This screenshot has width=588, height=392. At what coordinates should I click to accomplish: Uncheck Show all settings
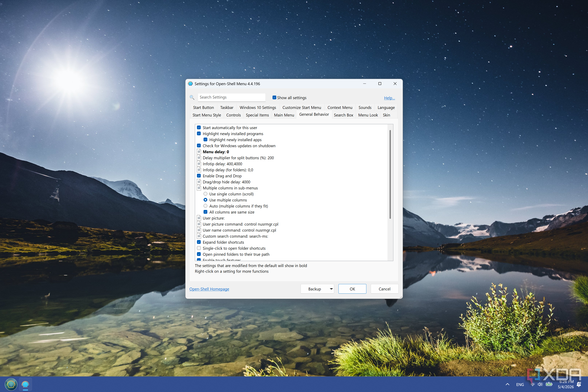(x=274, y=97)
